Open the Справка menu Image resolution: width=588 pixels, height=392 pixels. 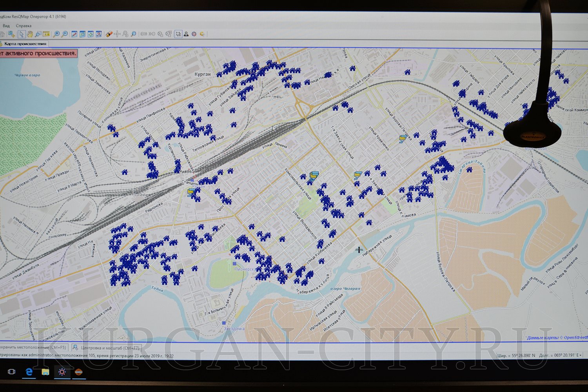(x=24, y=26)
